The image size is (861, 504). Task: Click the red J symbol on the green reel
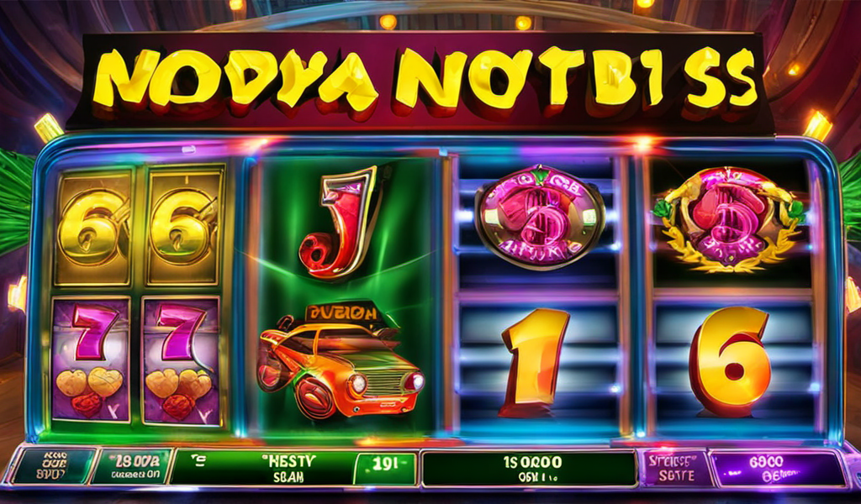[x=340, y=223]
